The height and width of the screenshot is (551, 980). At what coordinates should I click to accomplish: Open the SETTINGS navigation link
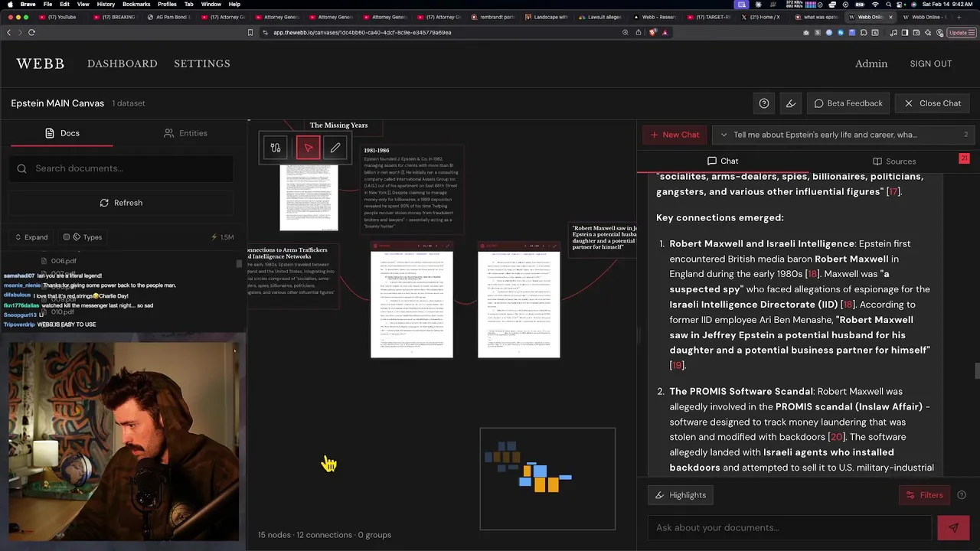(202, 64)
